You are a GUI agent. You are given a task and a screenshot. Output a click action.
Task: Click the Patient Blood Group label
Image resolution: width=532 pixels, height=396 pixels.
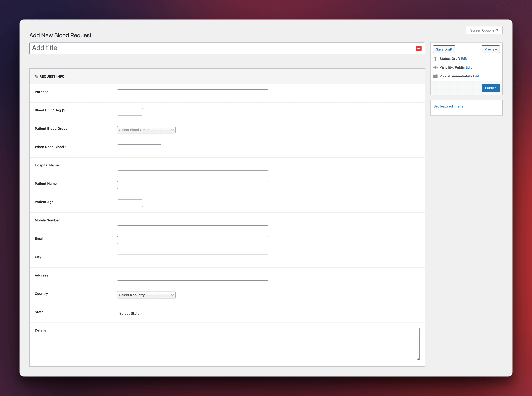tap(51, 129)
